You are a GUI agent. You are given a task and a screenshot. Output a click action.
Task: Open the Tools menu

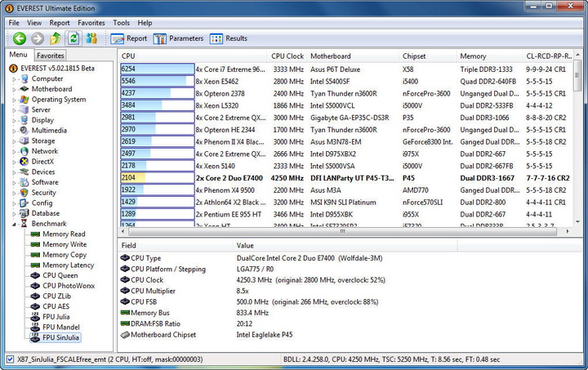(121, 23)
